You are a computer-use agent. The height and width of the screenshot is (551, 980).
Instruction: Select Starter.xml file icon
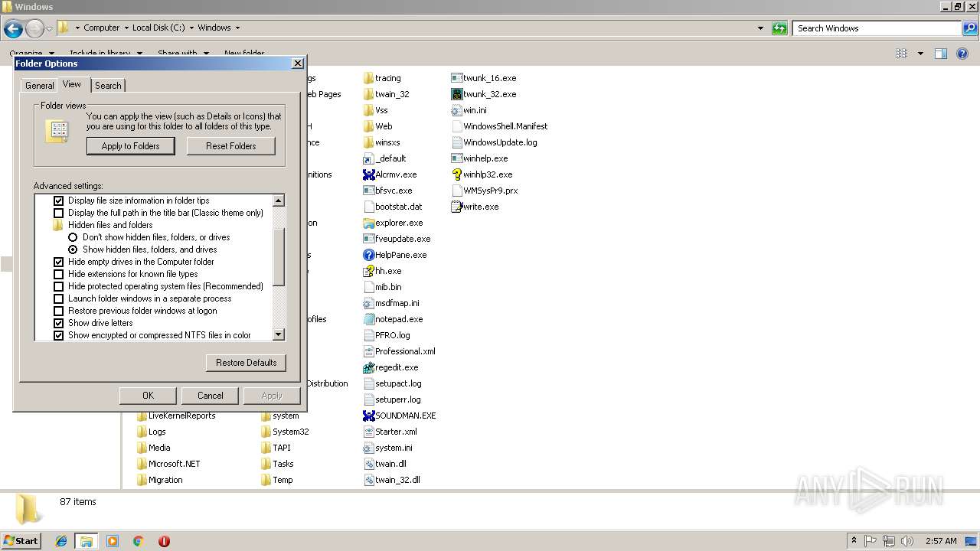coord(368,432)
